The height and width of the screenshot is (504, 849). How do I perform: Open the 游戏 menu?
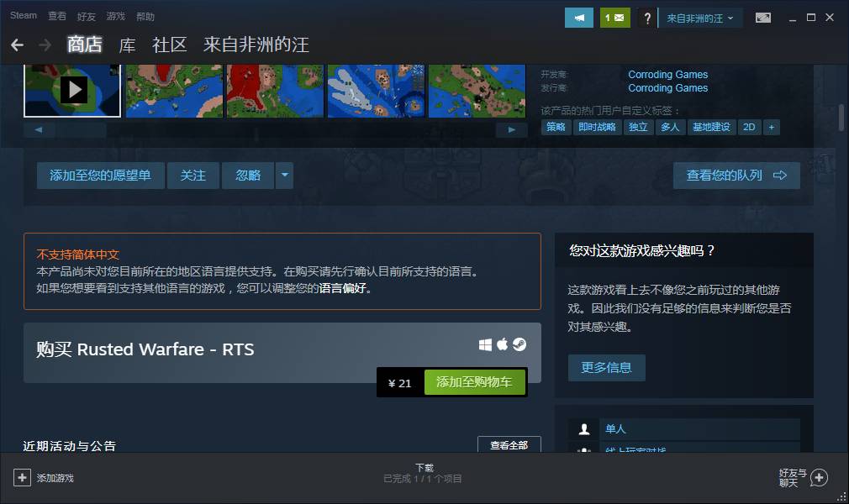(116, 16)
